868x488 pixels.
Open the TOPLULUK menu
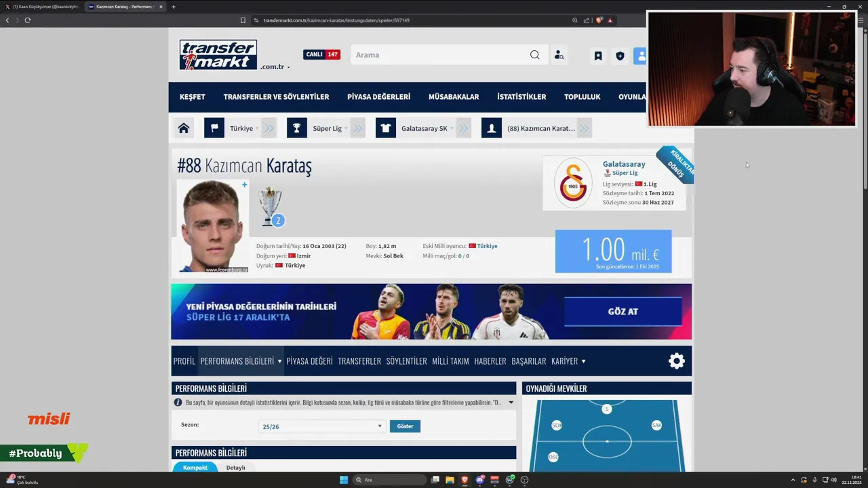coord(583,97)
